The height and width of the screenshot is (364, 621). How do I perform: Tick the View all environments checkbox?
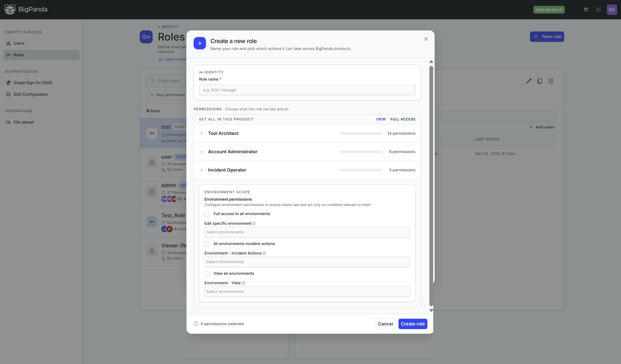(207, 274)
